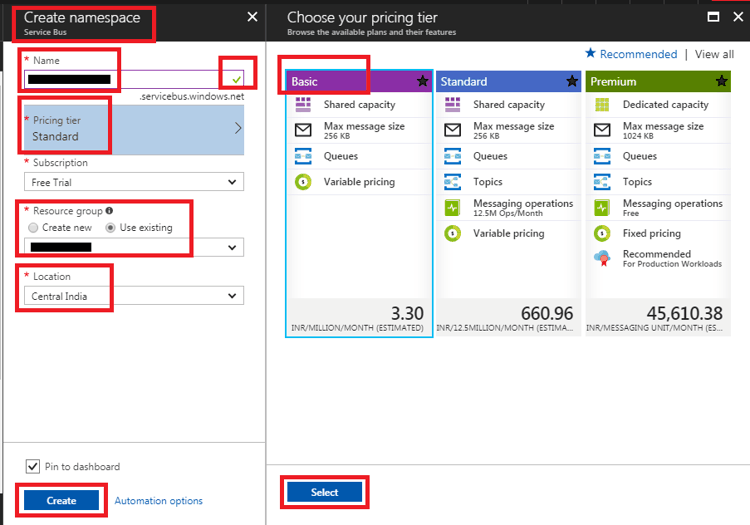Switch to the View all filter

click(x=714, y=55)
